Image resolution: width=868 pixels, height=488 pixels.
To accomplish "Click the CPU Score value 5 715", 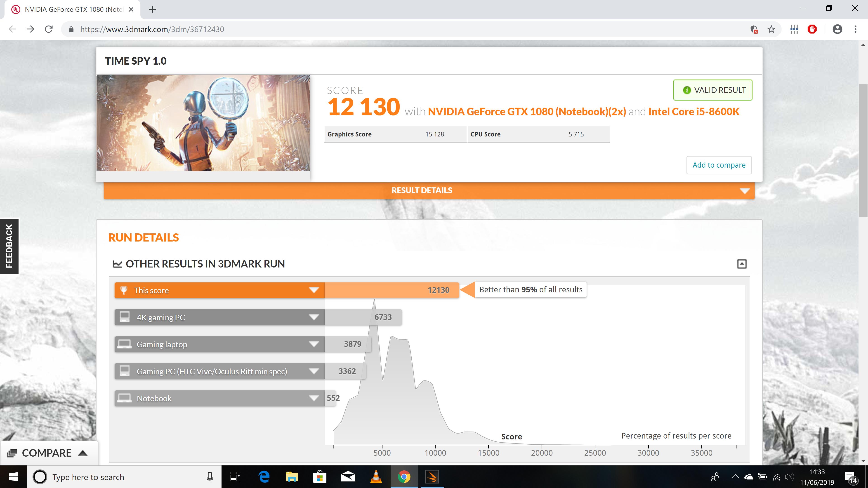I will pos(576,134).
